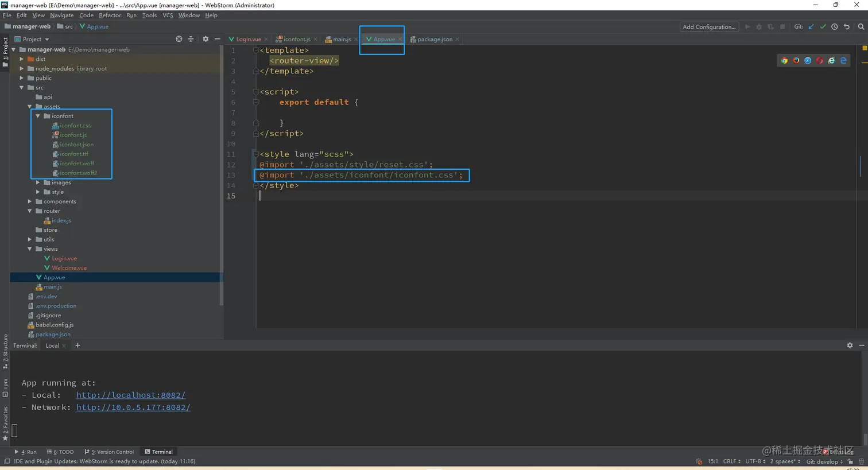Close the iconfont.js editor tab
The width and height of the screenshot is (868, 470).
click(315, 39)
